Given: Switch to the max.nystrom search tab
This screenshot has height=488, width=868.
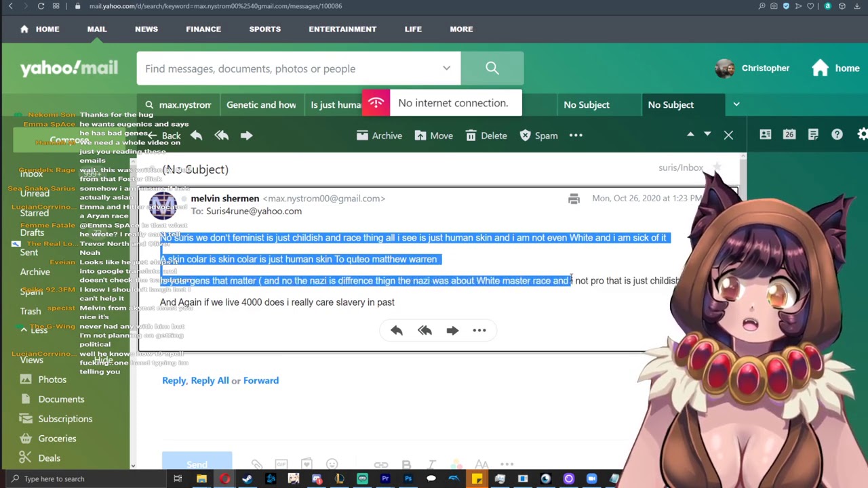Looking at the screenshot, I should click(178, 104).
